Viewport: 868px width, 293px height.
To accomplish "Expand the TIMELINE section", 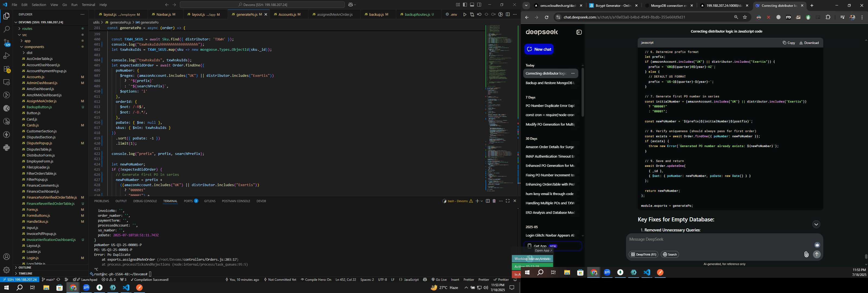I will point(25,273).
